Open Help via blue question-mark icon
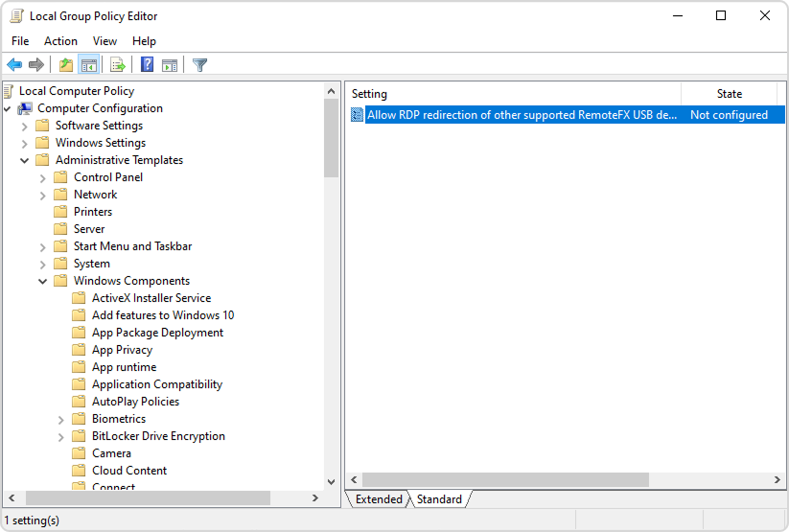This screenshot has height=532, width=789. click(147, 64)
